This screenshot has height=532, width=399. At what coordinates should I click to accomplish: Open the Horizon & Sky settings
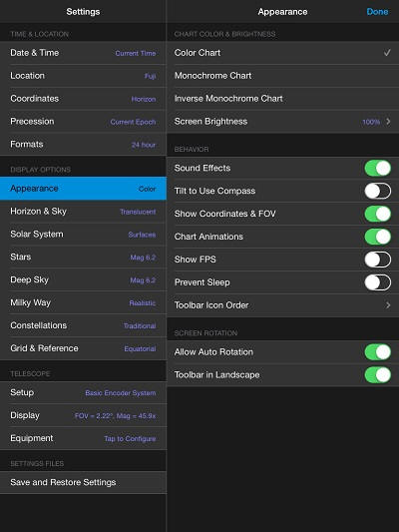(x=83, y=212)
